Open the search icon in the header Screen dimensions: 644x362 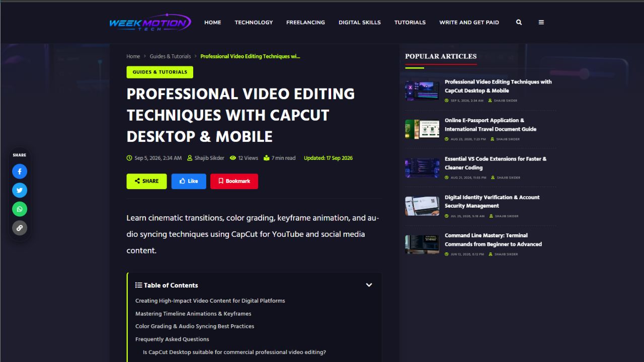coord(519,22)
